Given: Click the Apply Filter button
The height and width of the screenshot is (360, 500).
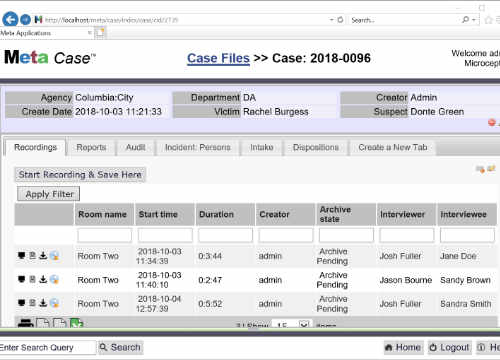Looking at the screenshot, I should pyautogui.click(x=49, y=194).
